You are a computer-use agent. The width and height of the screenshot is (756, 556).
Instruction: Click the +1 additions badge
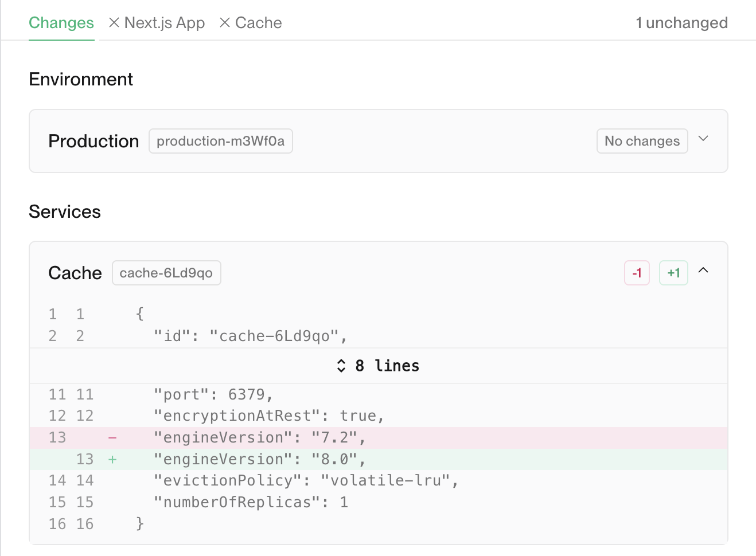[673, 273]
